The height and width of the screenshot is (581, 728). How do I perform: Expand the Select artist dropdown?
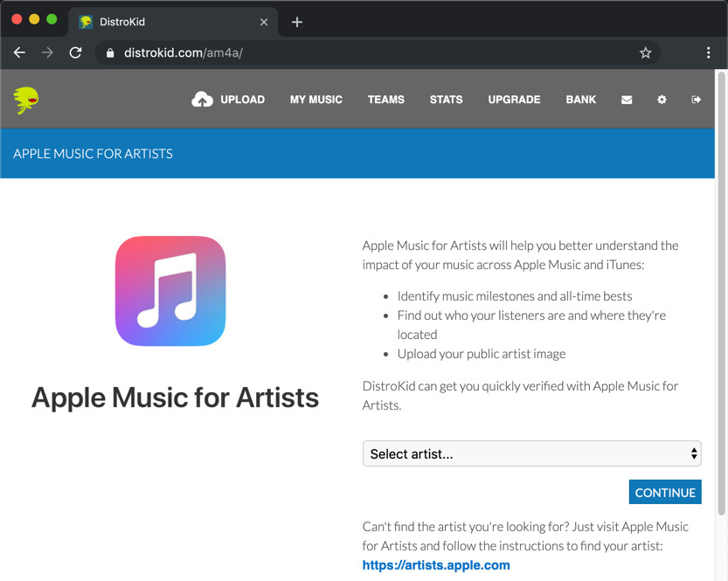531,453
